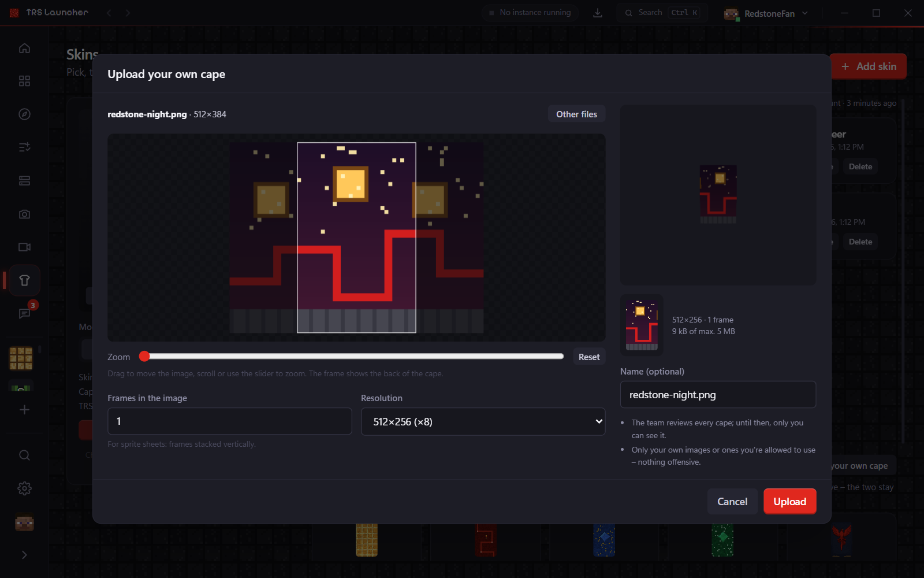Image resolution: width=924 pixels, height=578 pixels.
Task: Open the RedstoneFan account dropdown
Action: pyautogui.click(x=766, y=13)
